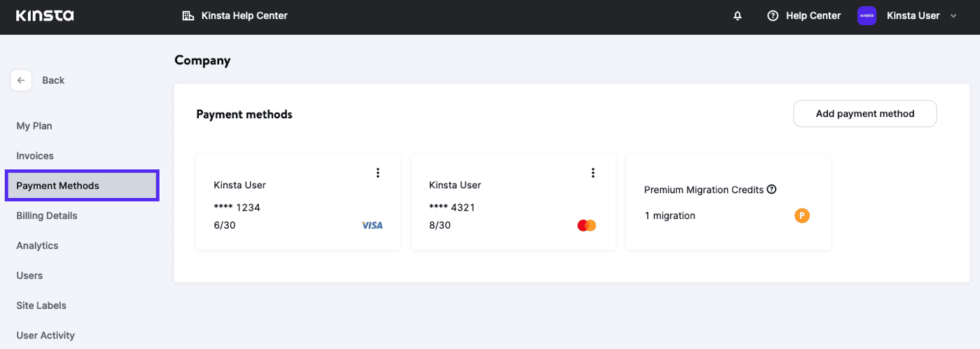Click the Premium Migration Credits label
Image resolution: width=980 pixels, height=349 pixels.
click(x=703, y=190)
